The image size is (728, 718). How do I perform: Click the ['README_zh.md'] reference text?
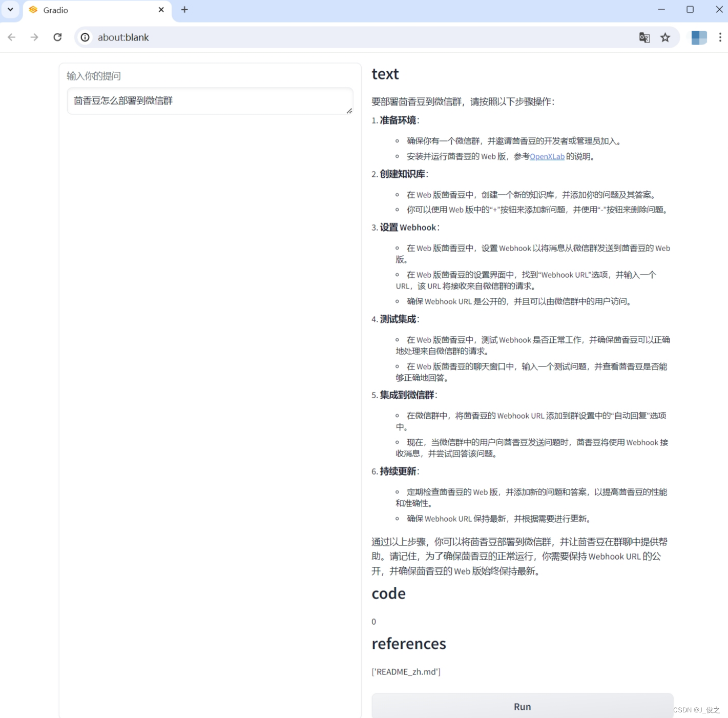pos(406,672)
